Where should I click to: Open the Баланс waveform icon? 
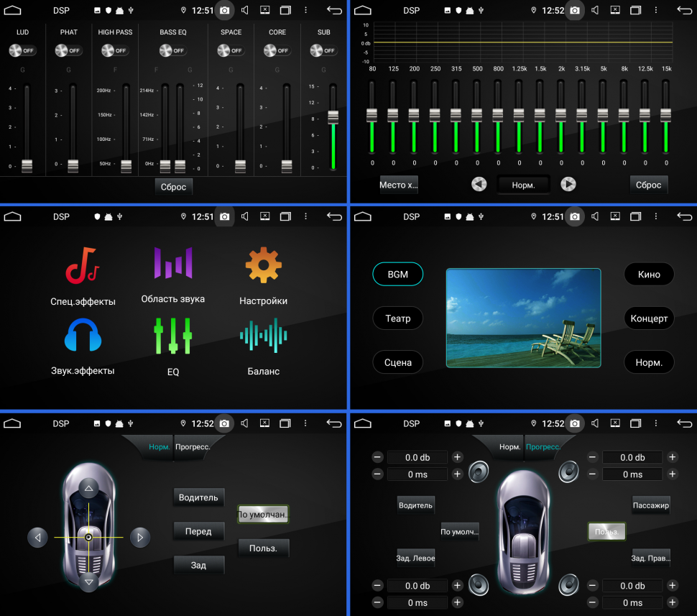(x=263, y=336)
